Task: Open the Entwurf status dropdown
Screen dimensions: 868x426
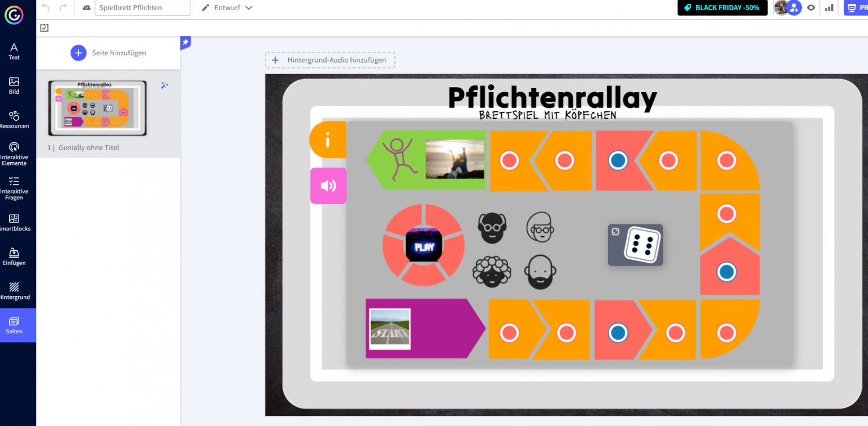Action: click(x=225, y=7)
